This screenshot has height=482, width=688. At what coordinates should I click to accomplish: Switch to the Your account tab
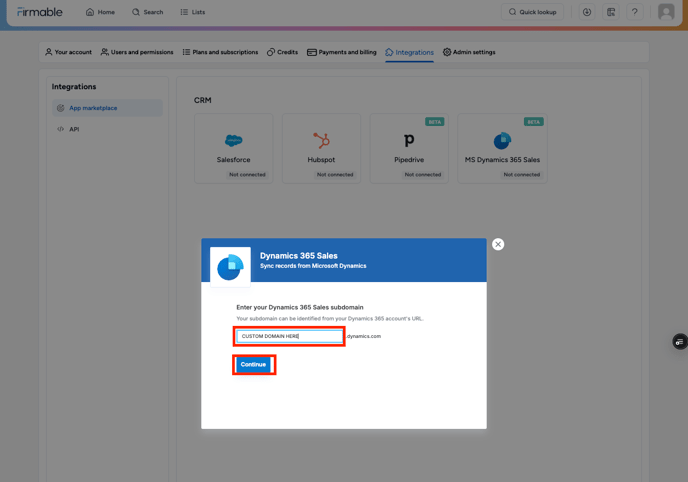68,52
